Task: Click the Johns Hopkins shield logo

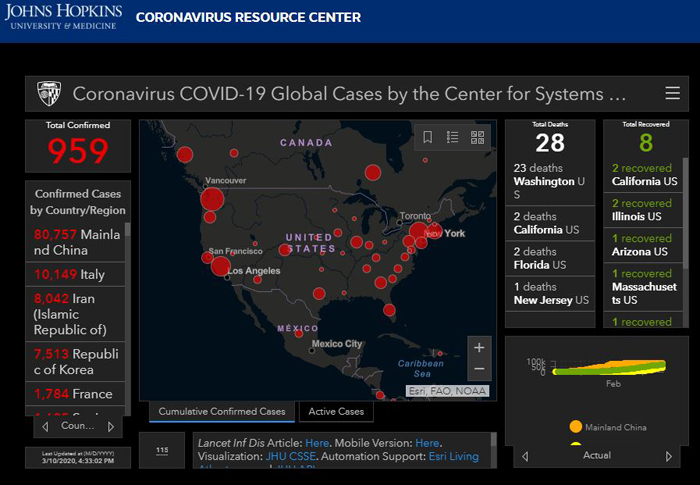Action: pos(49,93)
